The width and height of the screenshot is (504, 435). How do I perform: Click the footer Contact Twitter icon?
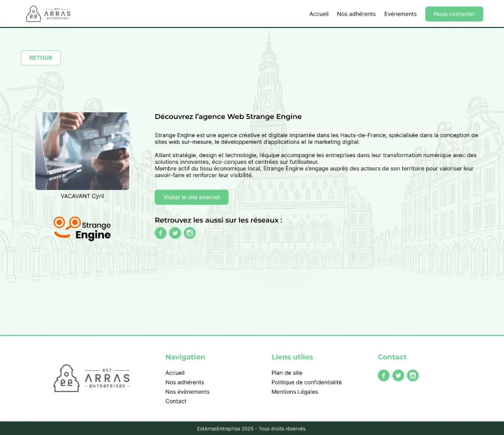(398, 375)
